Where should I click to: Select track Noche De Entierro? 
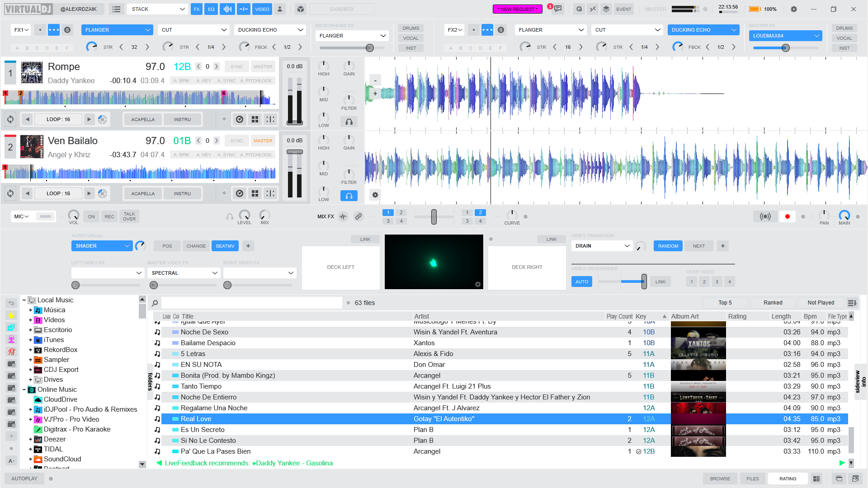click(x=208, y=397)
